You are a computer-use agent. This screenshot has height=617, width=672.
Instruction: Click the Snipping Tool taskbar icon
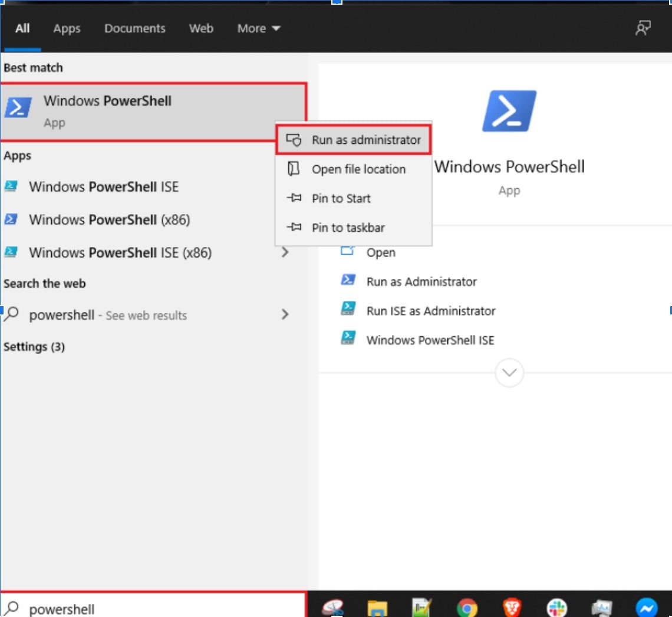pos(332,608)
